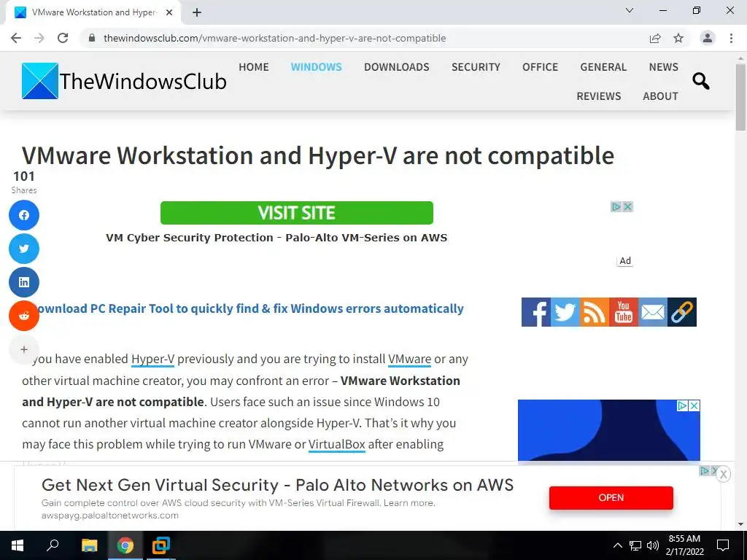Click the Chrome taskbar icon

(x=125, y=545)
